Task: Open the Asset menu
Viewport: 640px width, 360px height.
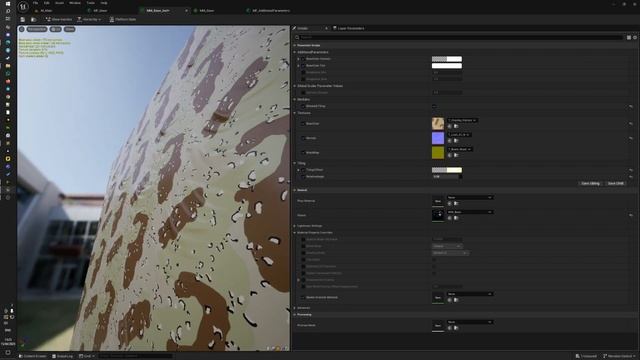Action: (60, 3)
